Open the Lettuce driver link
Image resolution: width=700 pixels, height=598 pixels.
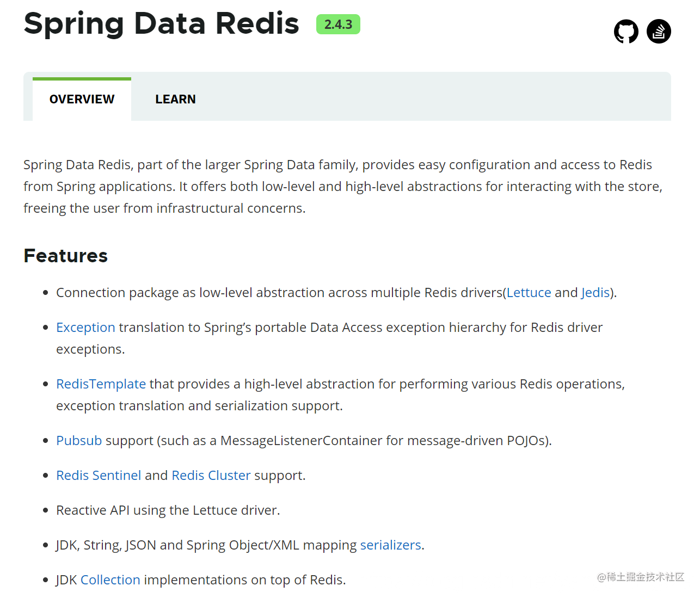coord(529,292)
